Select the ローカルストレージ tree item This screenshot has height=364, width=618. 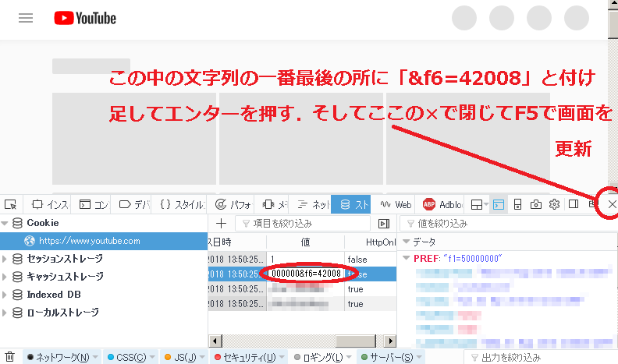(x=63, y=313)
